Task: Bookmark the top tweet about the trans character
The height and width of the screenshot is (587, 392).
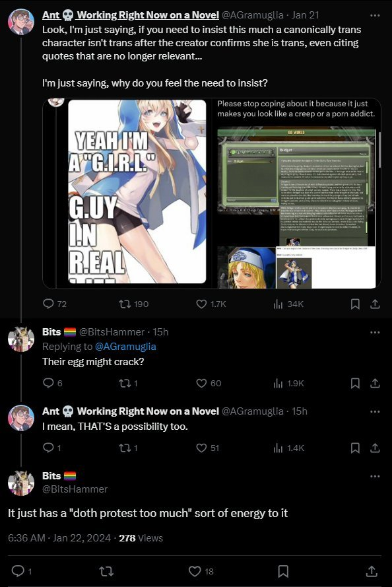Action: [355, 304]
